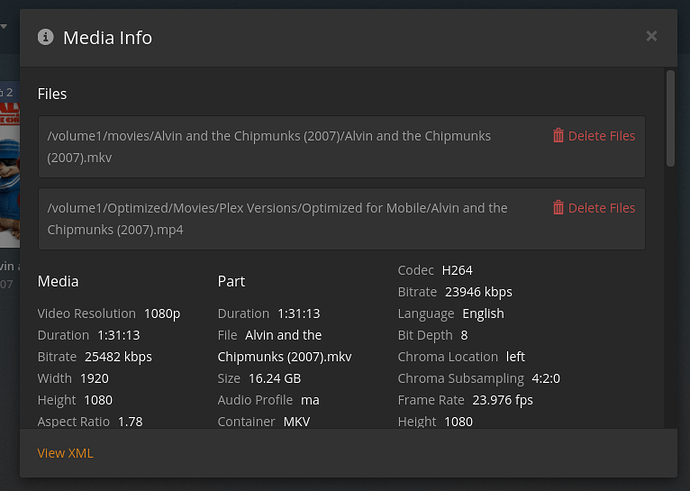Viewport: 690px width, 491px height.
Task: Click the Chroma Subsampling 4:2:0 value
Action: tap(546, 378)
